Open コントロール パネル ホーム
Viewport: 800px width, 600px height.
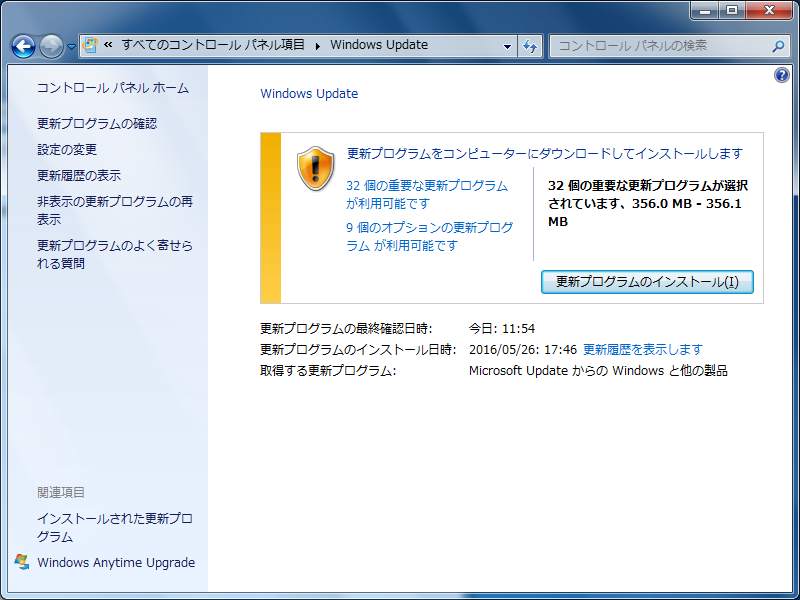click(113, 88)
